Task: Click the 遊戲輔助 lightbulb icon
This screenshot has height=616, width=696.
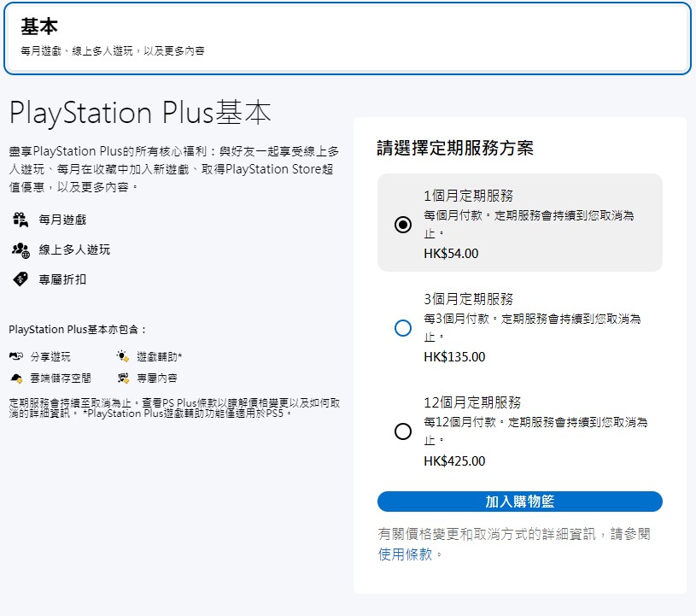Action: click(122, 356)
